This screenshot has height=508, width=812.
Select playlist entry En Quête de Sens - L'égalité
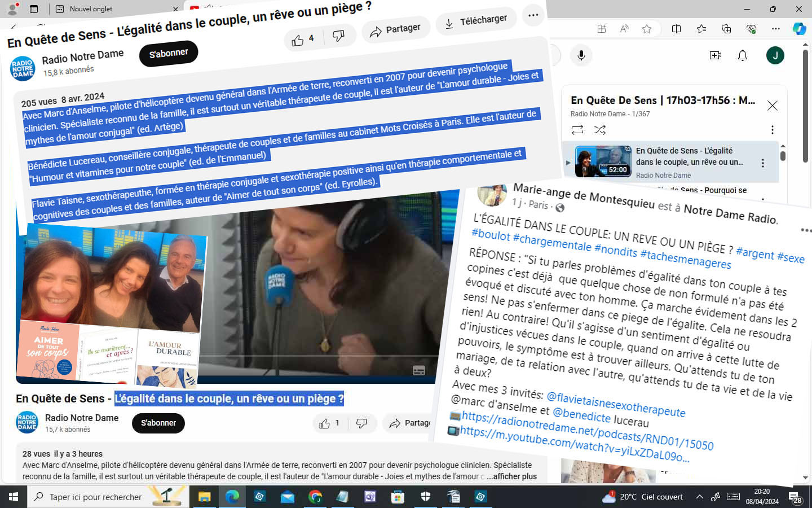[x=671, y=162]
